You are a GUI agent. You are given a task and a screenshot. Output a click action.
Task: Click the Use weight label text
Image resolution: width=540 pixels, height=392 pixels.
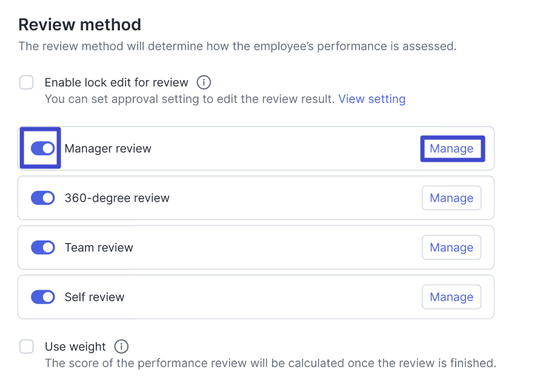click(75, 347)
